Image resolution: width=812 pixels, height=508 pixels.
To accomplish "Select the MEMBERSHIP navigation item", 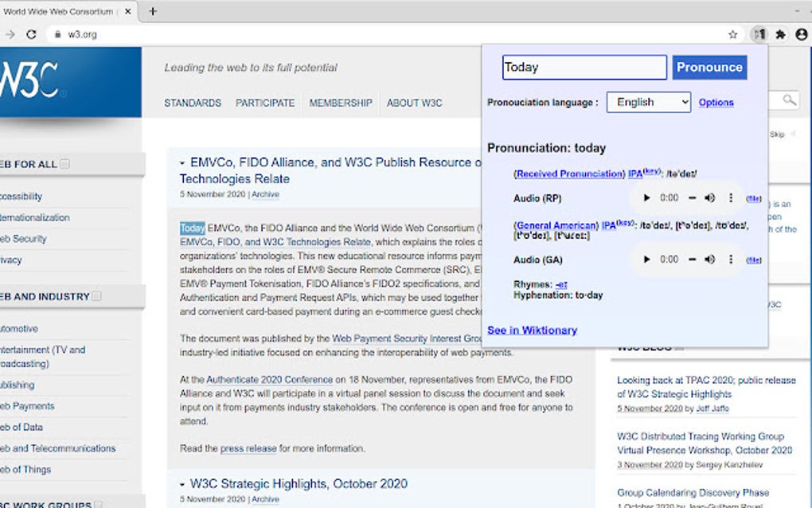I will point(341,103).
